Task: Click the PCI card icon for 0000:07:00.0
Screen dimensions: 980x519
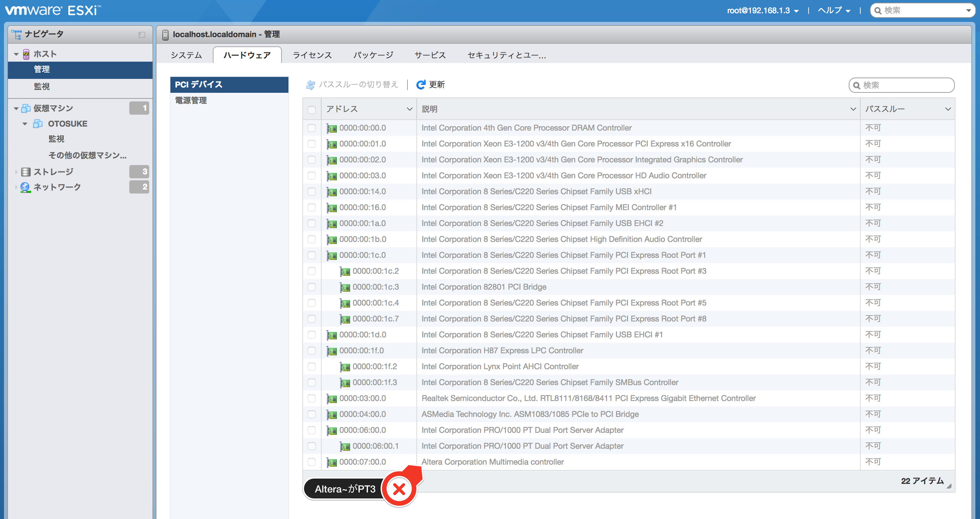Action: [x=332, y=462]
